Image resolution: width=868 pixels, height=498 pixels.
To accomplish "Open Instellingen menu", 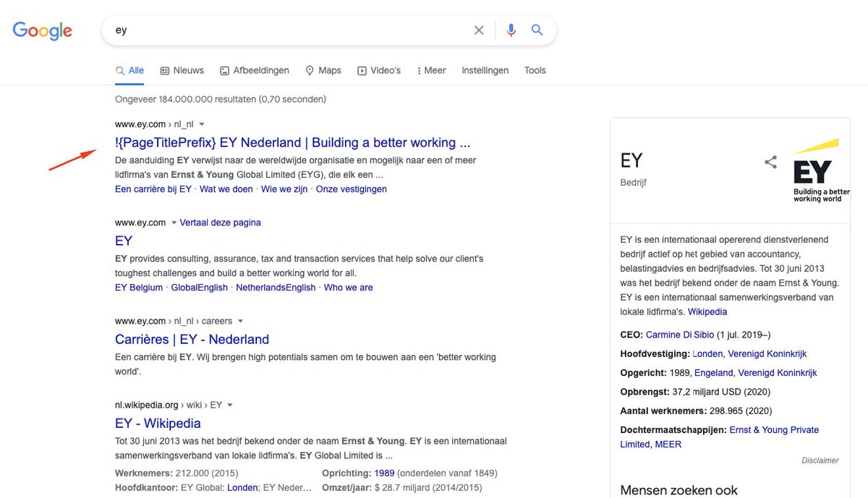I will [485, 70].
